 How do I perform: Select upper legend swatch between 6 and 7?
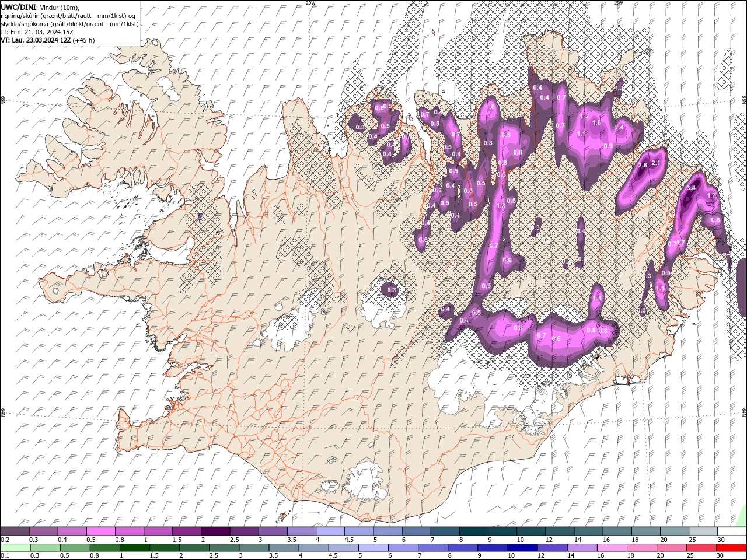(416, 531)
